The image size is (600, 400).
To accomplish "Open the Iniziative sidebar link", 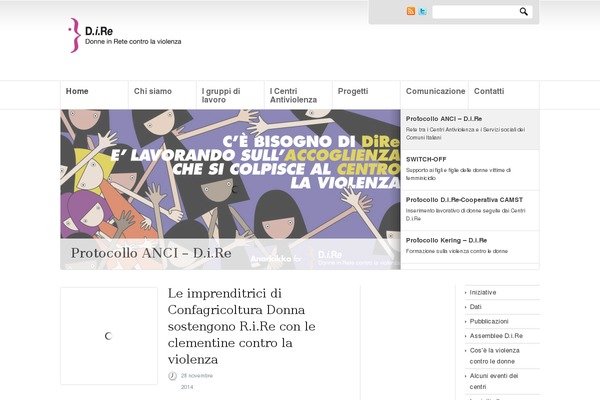I will tap(483, 292).
